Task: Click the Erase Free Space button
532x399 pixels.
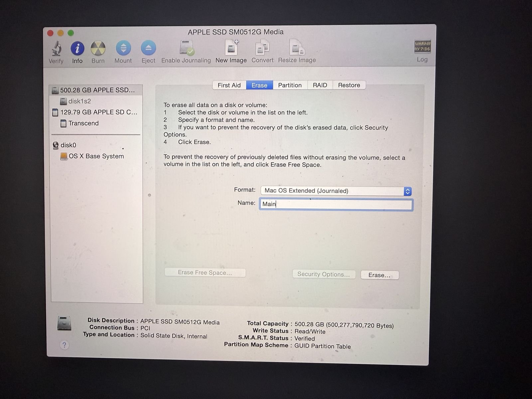Action: (205, 273)
